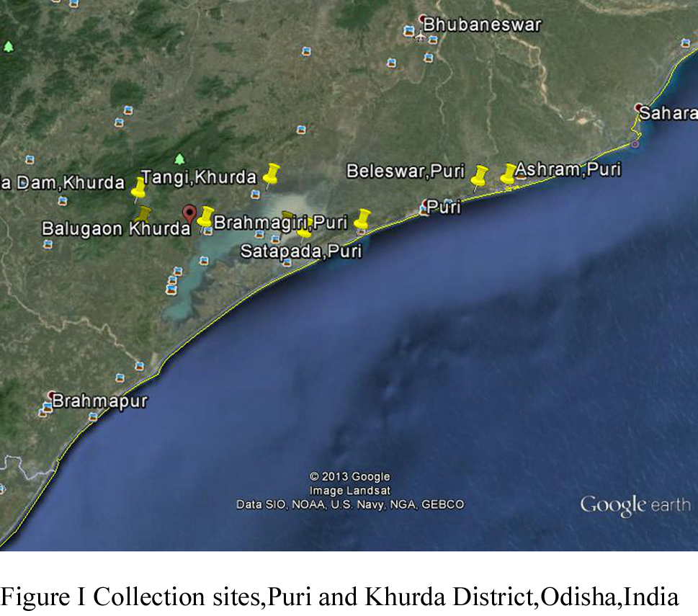
Task: Select the yellow pin above Satapada,Puri label
Action: click(x=305, y=231)
